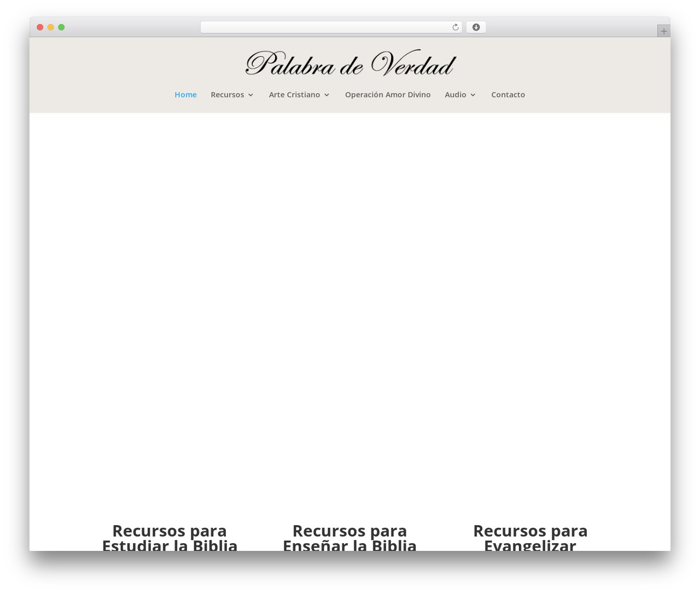Click the browser address bar field
Image resolution: width=700 pixels, height=593 pixels.
coord(331,27)
